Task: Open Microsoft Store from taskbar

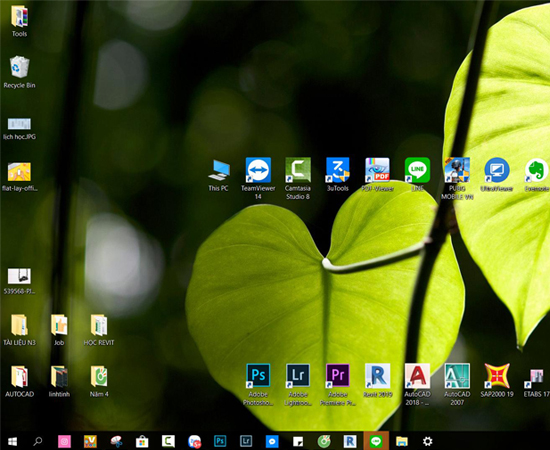Action: [142, 441]
